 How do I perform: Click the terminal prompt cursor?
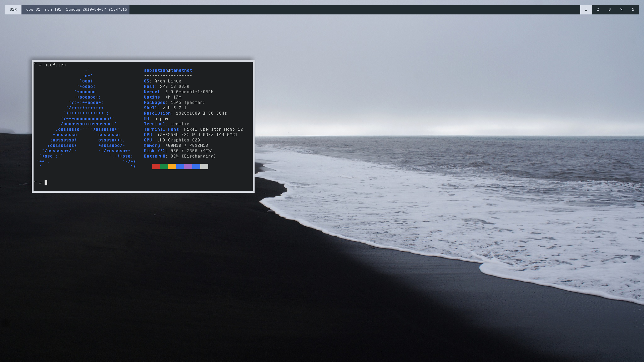pos(46,183)
